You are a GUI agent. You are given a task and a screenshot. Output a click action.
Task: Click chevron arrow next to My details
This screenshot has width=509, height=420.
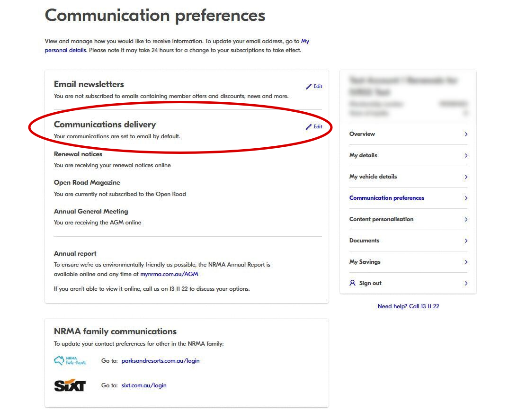click(466, 156)
